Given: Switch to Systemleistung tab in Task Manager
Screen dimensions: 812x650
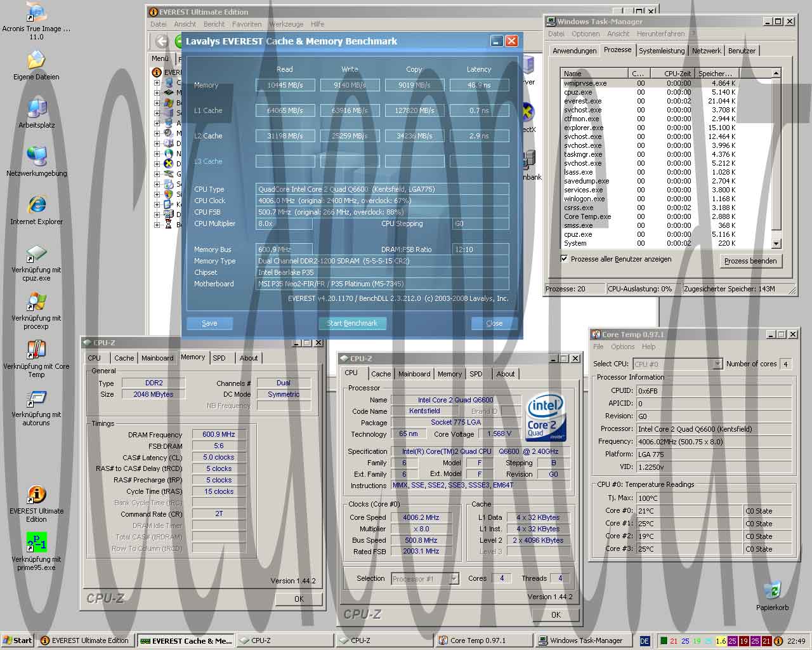Looking at the screenshot, I should pos(662,51).
